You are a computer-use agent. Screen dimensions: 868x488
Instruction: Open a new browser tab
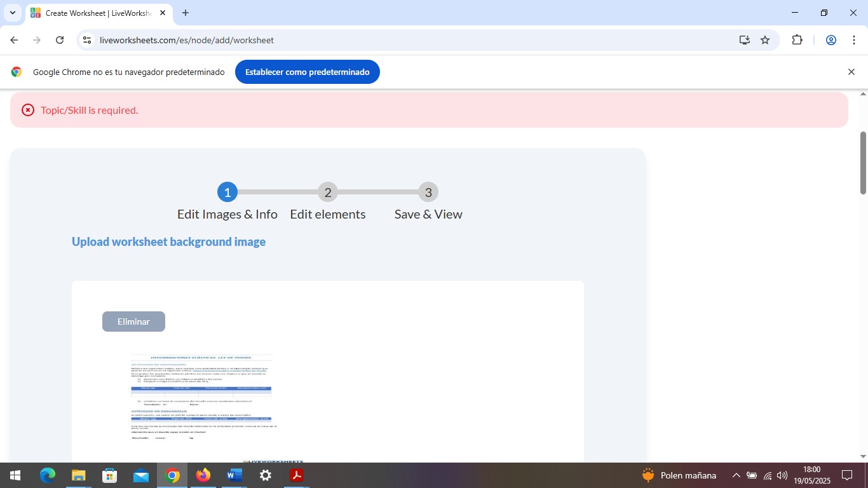(x=186, y=13)
